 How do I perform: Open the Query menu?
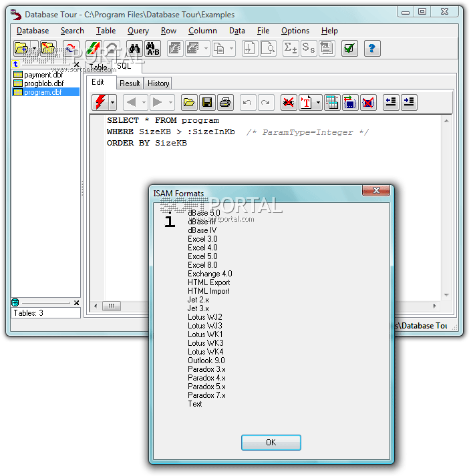[x=138, y=31]
